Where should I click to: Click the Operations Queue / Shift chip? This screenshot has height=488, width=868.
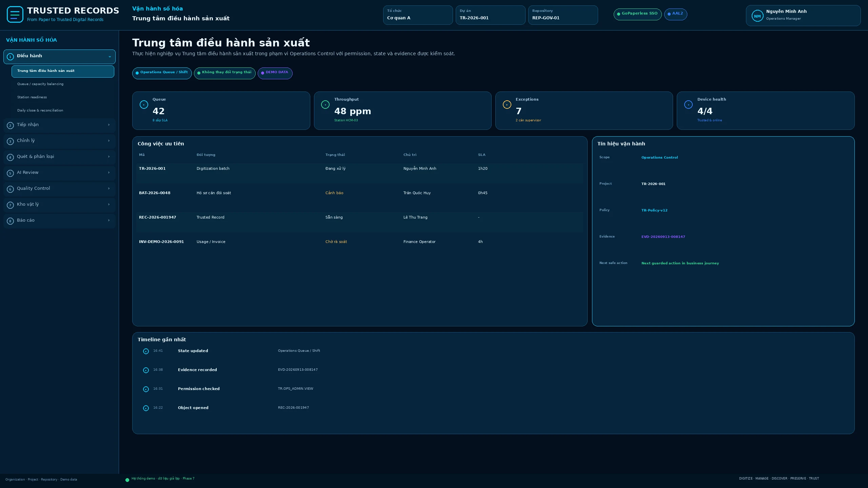click(x=162, y=73)
